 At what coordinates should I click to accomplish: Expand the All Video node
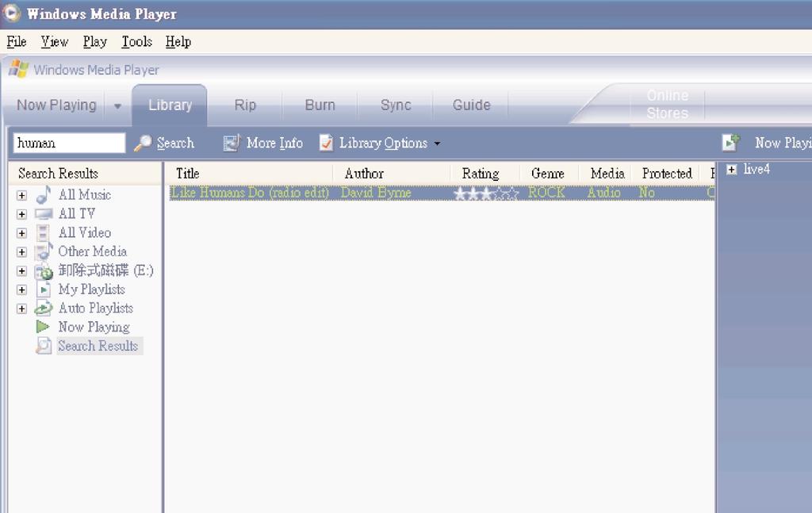(21, 233)
